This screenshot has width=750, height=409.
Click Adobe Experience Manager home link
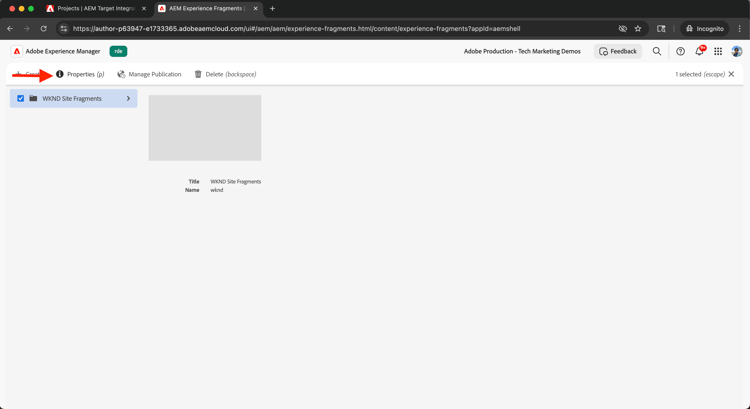point(63,51)
